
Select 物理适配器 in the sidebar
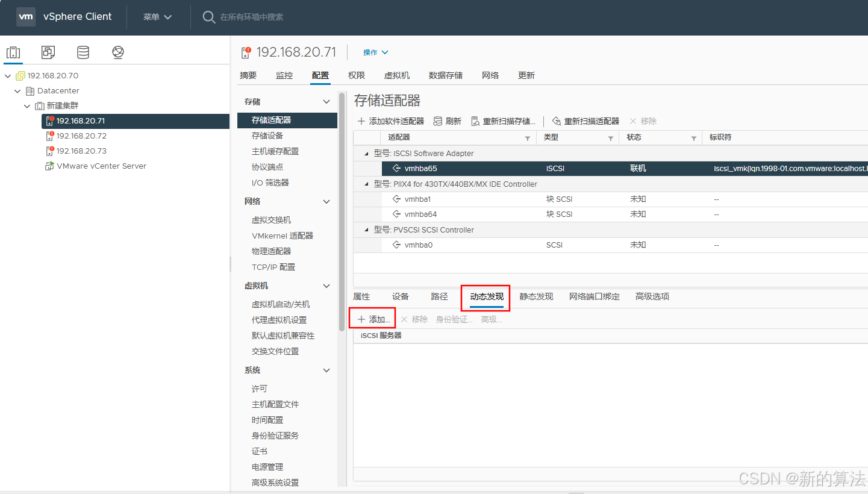click(271, 251)
